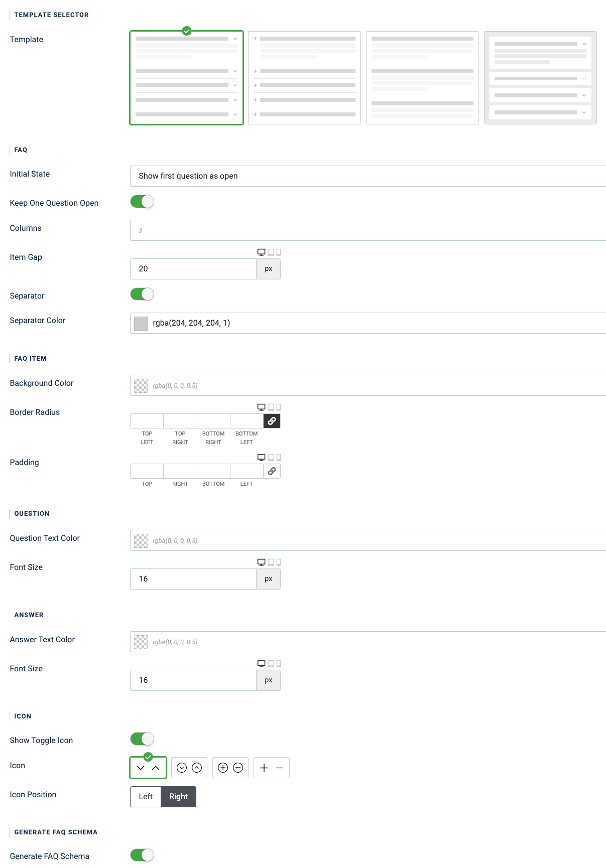Unlink Border Radius values with link icon
This screenshot has width=606, height=868.
pos(272,421)
